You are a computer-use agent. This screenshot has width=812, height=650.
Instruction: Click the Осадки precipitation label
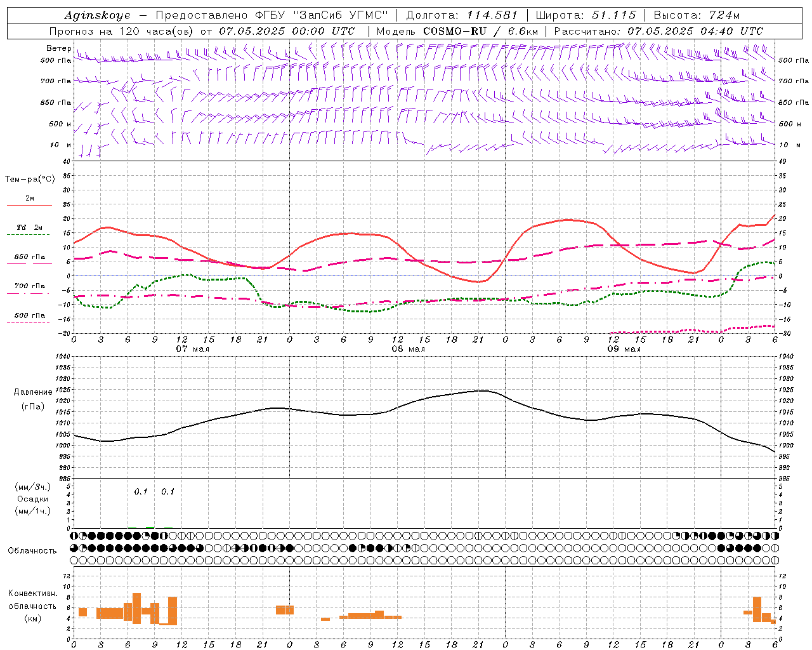(32, 499)
